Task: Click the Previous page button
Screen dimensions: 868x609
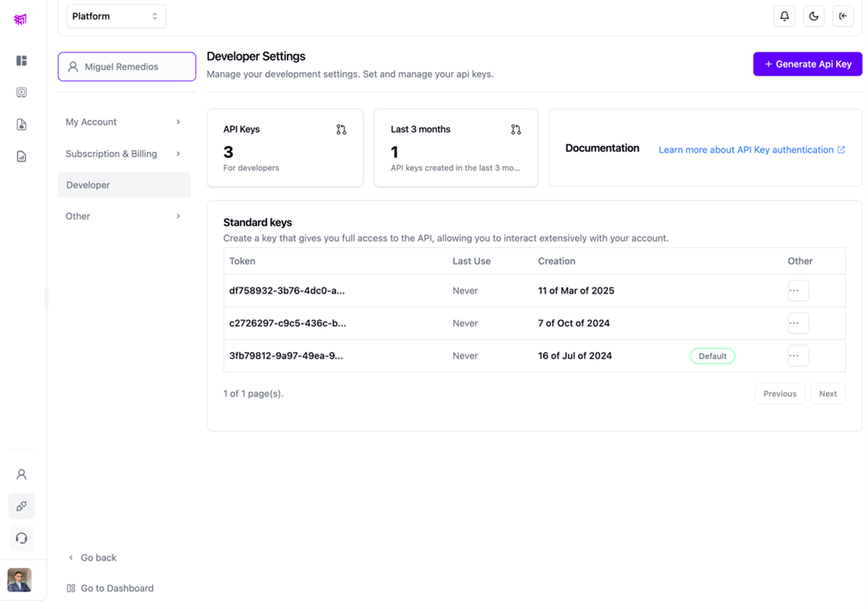Action: coord(780,394)
